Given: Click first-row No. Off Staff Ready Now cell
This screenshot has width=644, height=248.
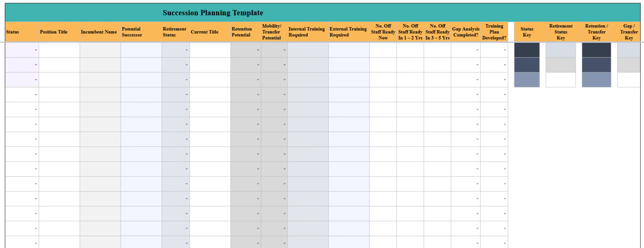Looking at the screenshot, I should 383,50.
